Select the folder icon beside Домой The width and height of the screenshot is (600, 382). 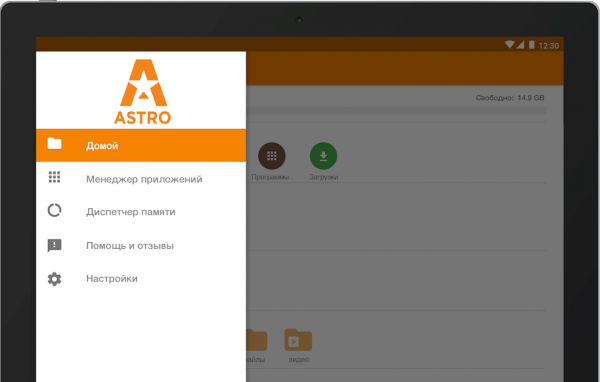[54, 144]
